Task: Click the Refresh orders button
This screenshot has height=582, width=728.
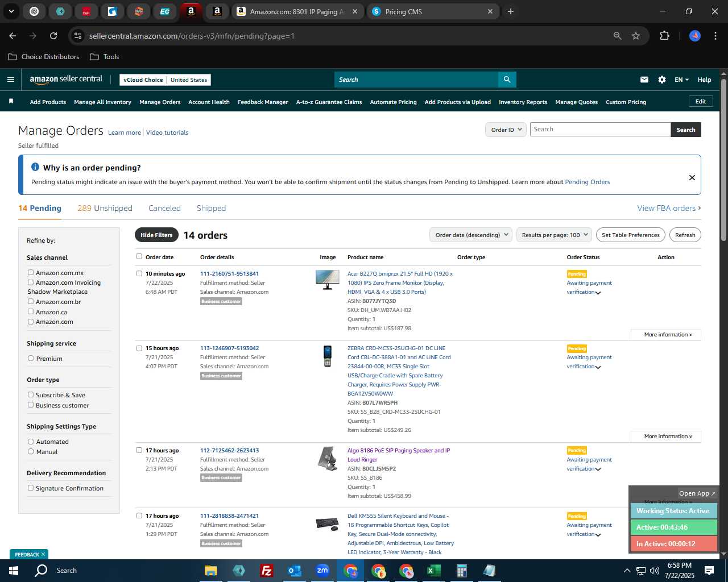Action: tap(685, 235)
